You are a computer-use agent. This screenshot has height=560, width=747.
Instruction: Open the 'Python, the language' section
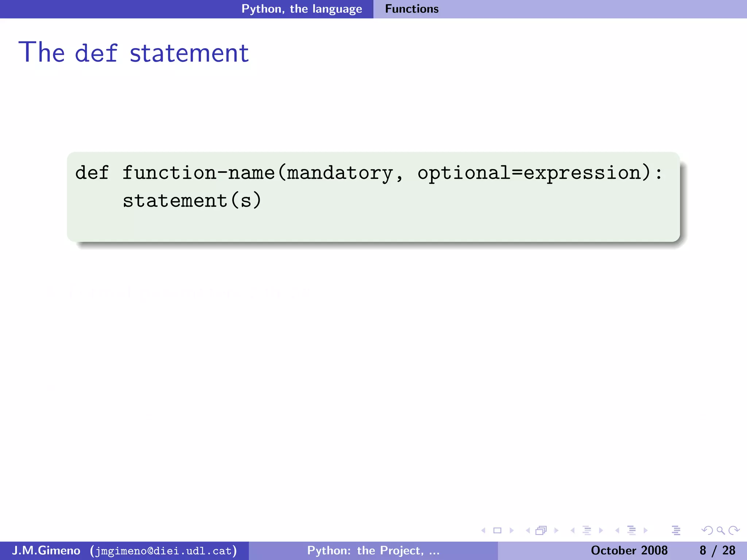click(302, 9)
